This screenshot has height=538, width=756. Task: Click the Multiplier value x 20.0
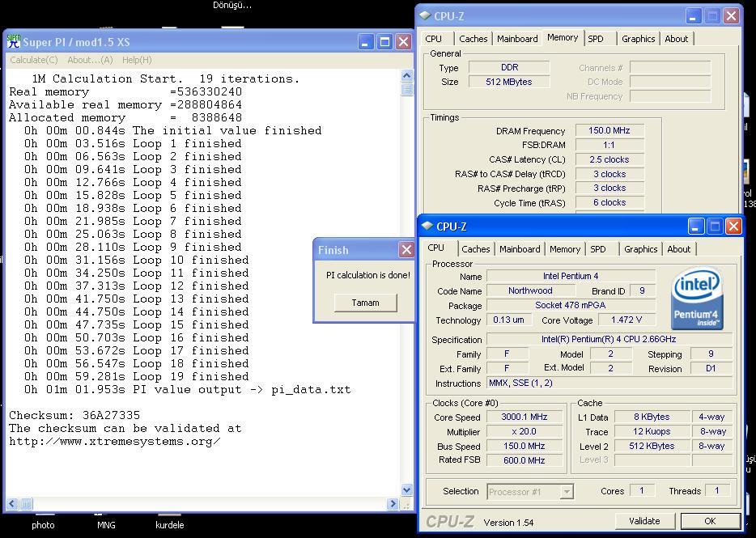(x=525, y=431)
